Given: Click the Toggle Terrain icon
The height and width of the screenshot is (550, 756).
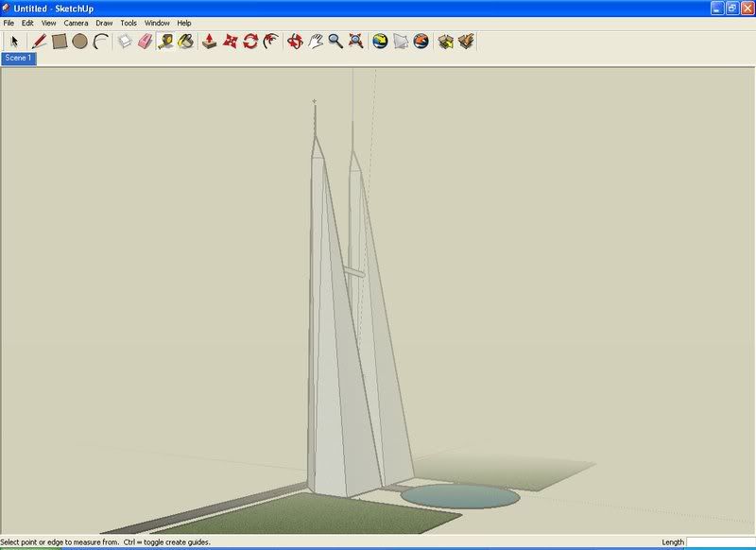Looking at the screenshot, I should 401,42.
